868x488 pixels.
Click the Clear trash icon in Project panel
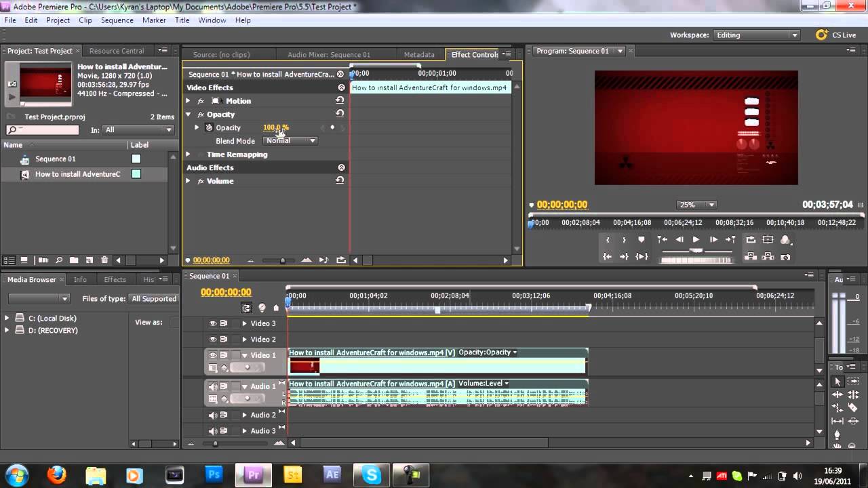[x=104, y=260]
